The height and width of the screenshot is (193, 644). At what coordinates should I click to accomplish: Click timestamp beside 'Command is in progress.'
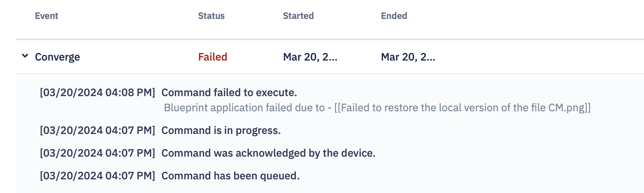[x=97, y=131]
